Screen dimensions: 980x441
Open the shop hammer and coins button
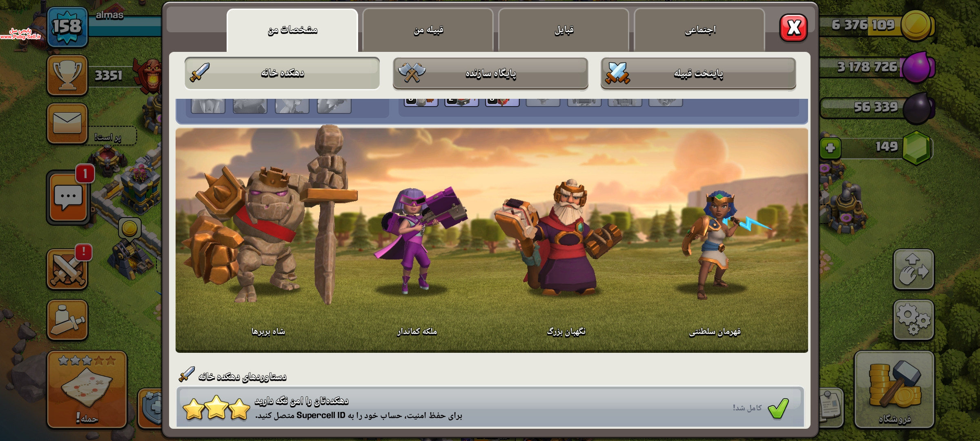[894, 390]
